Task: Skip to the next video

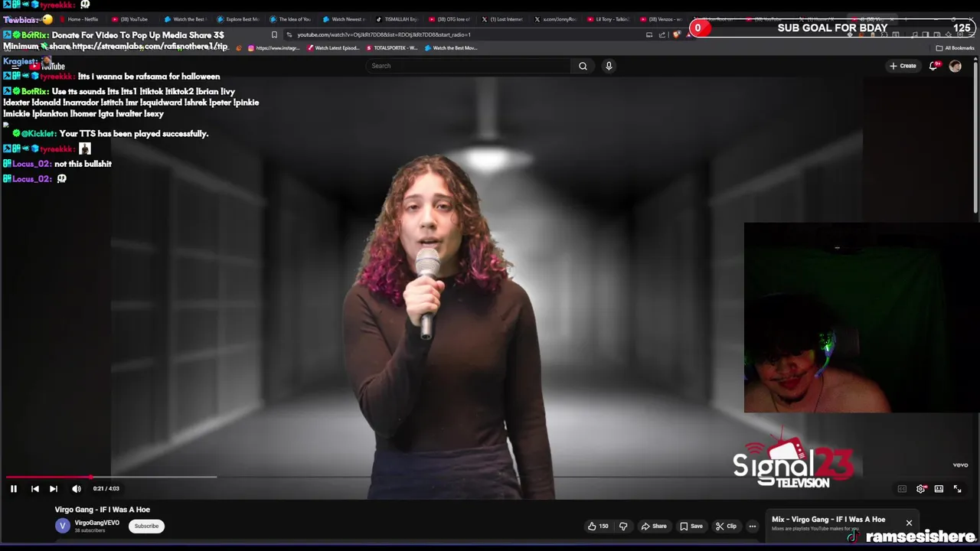Action: [x=54, y=488]
